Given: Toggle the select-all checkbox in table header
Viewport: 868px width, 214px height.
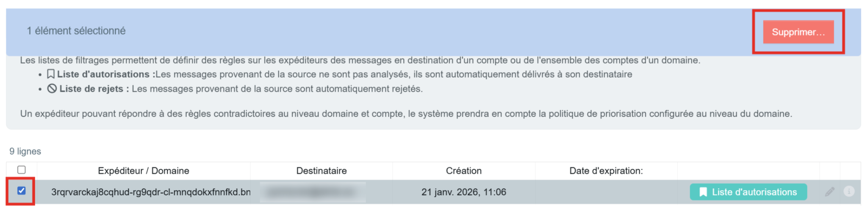Looking at the screenshot, I should tap(22, 170).
